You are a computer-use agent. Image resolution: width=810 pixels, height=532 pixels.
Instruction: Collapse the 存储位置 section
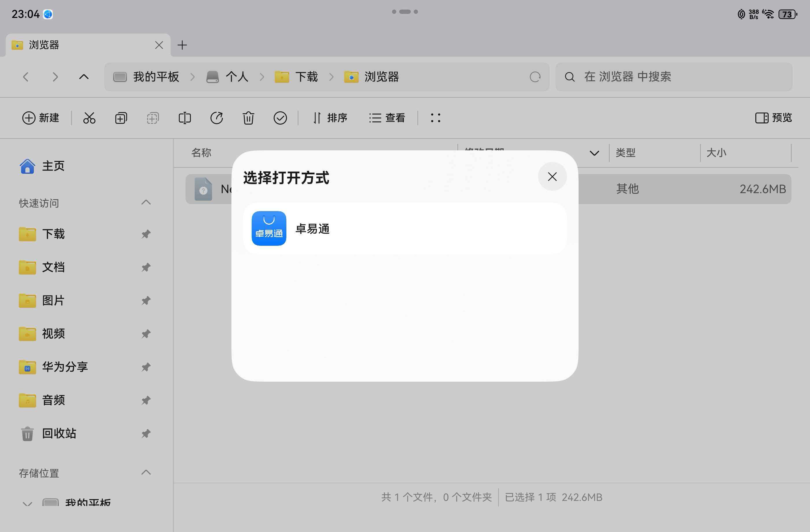coord(146,472)
